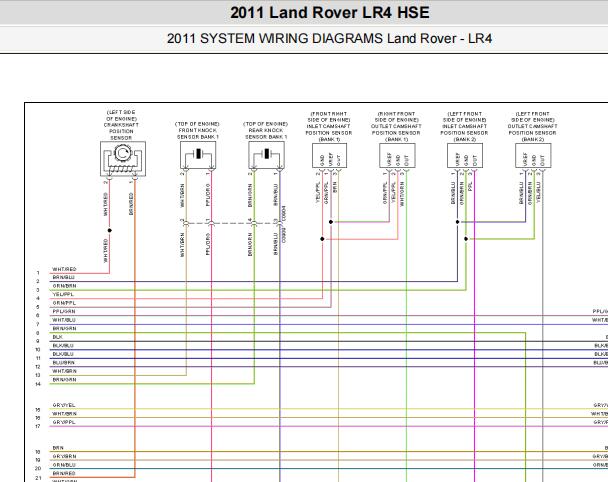Screen dimensions: 608x482
Task: Click the 'GRN/BLU' label at row 20
Action: tap(64, 465)
